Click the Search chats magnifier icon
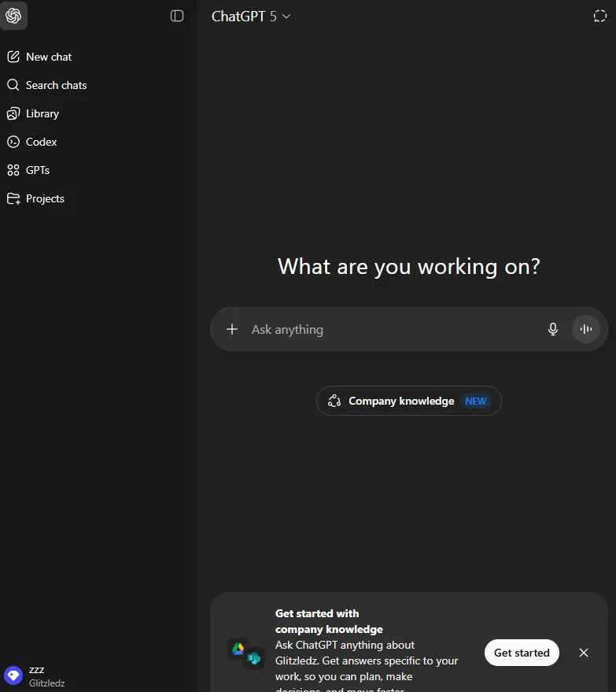The height and width of the screenshot is (692, 616). point(13,85)
